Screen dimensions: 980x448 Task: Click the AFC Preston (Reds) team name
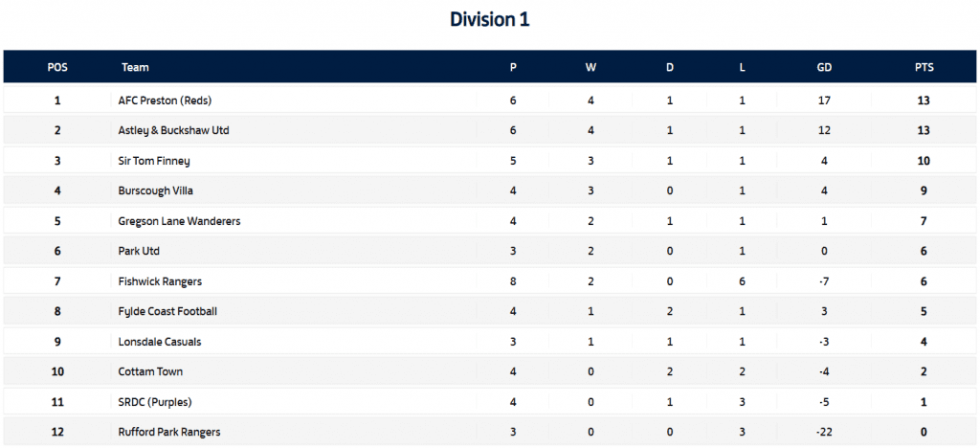160,100
